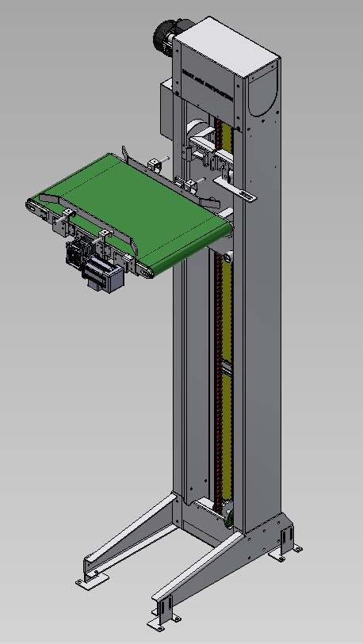
Task: Select the engraved lettering on the column head
Action: coord(208,85)
